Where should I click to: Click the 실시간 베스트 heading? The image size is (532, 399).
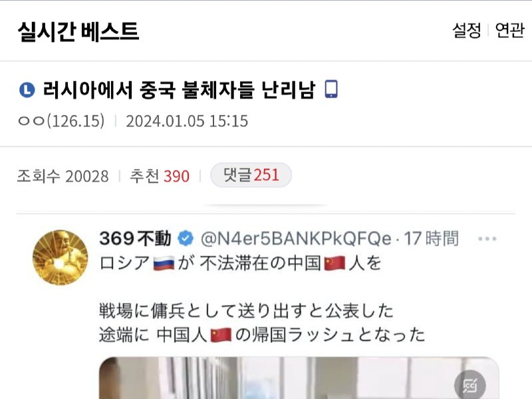[x=78, y=31]
